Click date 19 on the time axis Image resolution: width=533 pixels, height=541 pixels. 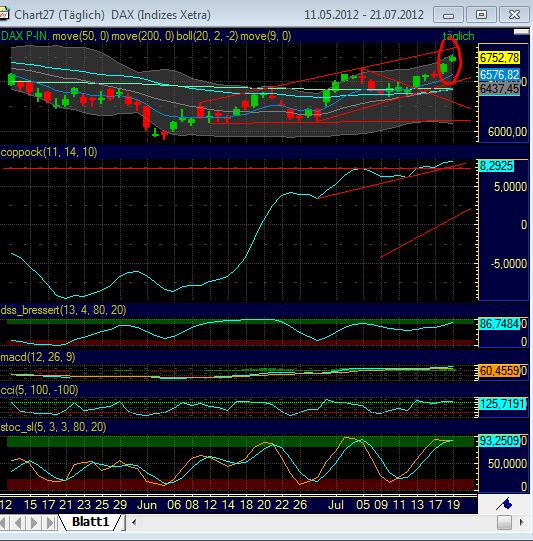tap(453, 505)
